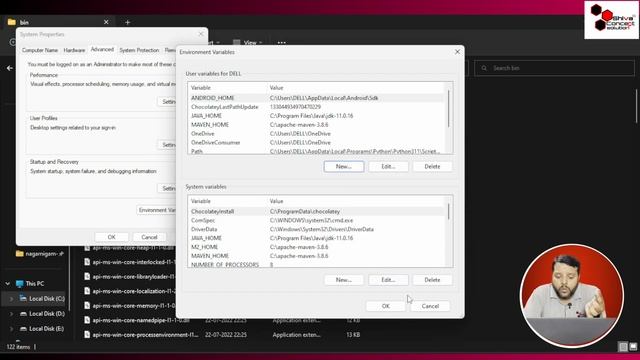Select Local Disk (C:) in navigation pane
This screenshot has width=640, height=360.
(42, 299)
